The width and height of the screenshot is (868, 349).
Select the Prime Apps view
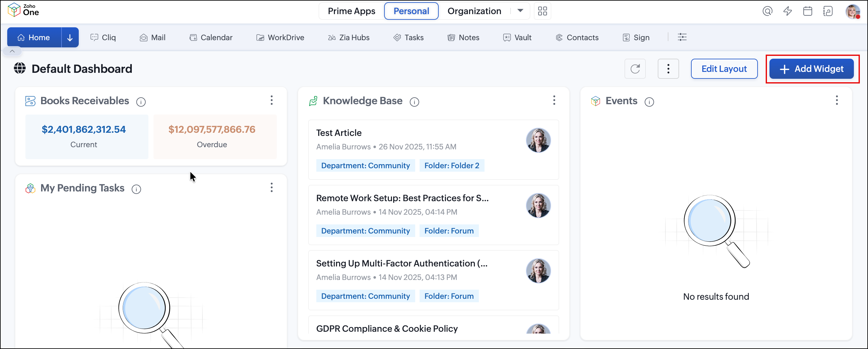(x=351, y=11)
